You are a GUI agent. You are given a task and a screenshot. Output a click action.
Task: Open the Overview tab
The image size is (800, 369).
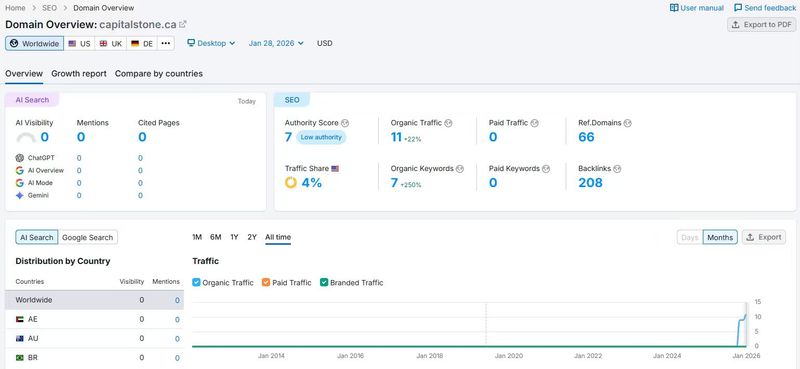[x=24, y=73]
